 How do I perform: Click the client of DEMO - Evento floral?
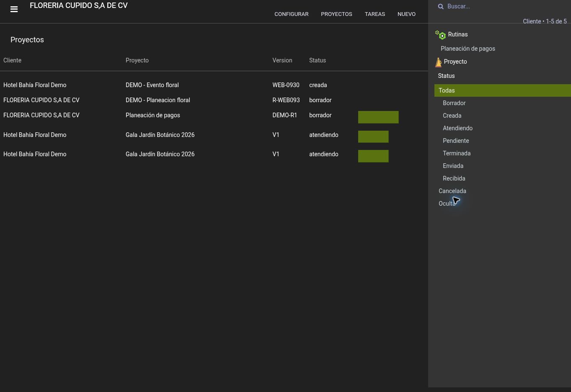[x=35, y=85]
